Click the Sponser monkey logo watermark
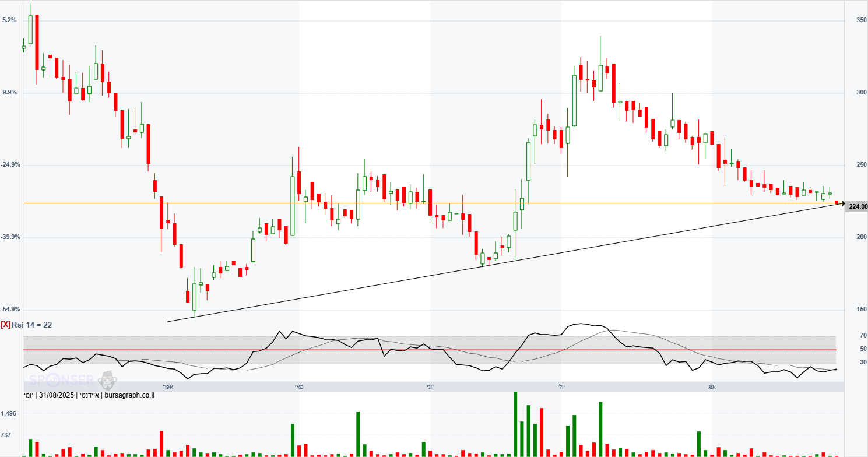Image resolution: width=868 pixels, height=457 pixels. (x=107, y=381)
